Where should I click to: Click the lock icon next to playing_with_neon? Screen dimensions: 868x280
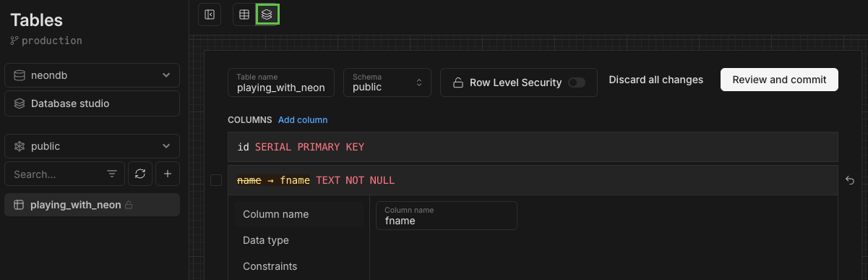click(x=129, y=205)
